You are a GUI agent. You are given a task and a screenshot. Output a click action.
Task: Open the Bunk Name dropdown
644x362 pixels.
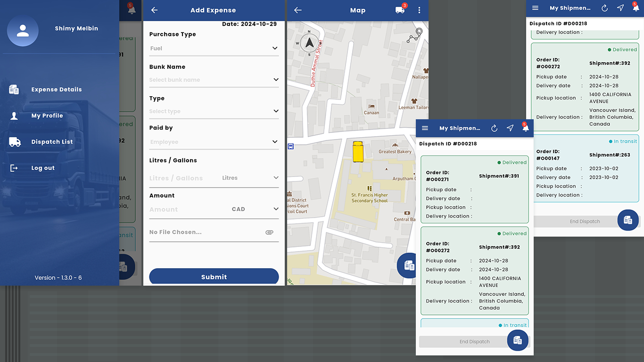pos(214,80)
